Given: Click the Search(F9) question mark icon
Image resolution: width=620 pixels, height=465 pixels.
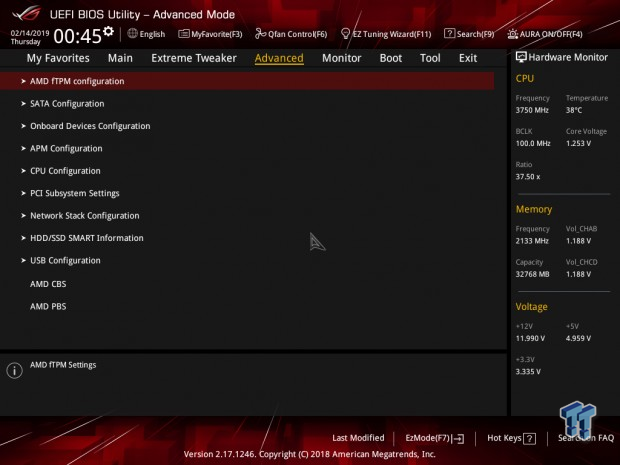Looking at the screenshot, I should [449, 33].
